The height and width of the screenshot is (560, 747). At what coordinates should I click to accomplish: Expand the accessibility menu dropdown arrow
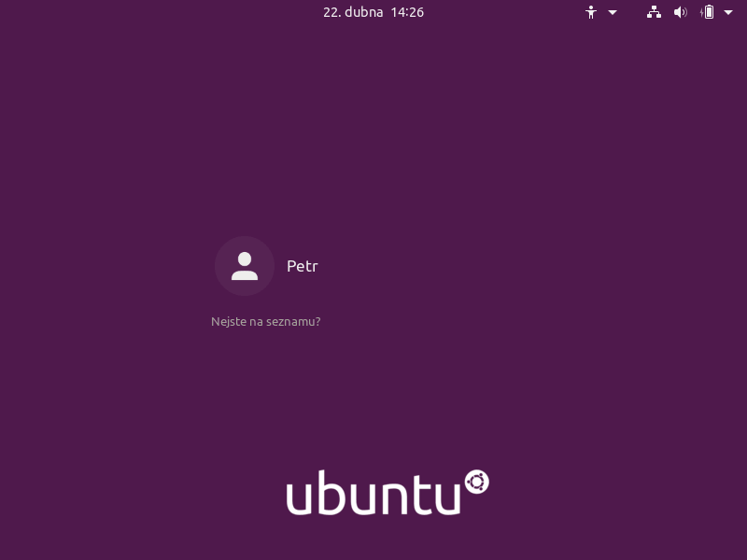613,13
